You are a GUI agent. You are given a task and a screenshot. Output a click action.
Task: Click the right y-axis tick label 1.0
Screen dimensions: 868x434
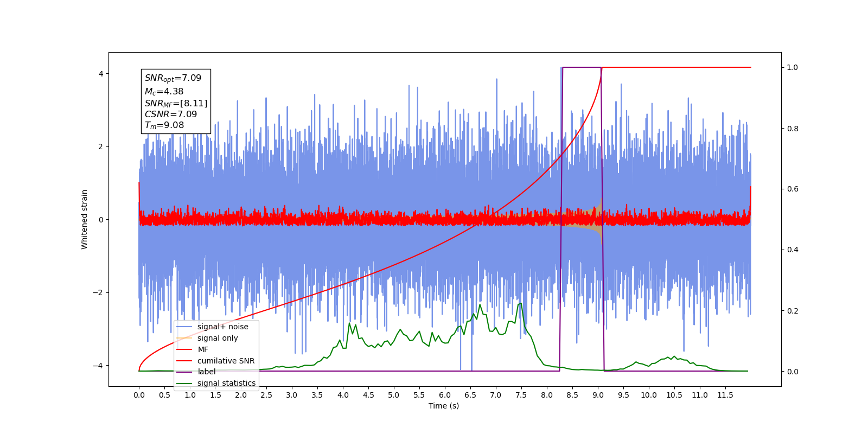[793, 67]
